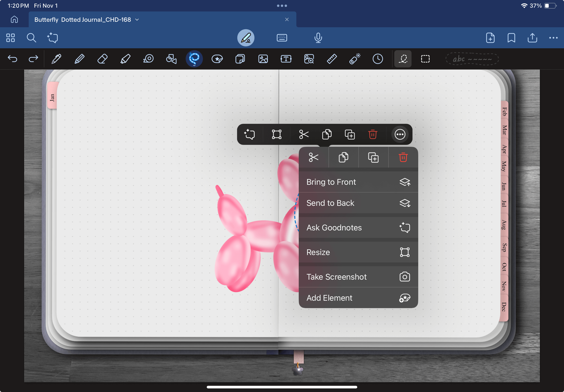Expand the document title dropdown chevron
The height and width of the screenshot is (392, 564).
[x=137, y=20]
